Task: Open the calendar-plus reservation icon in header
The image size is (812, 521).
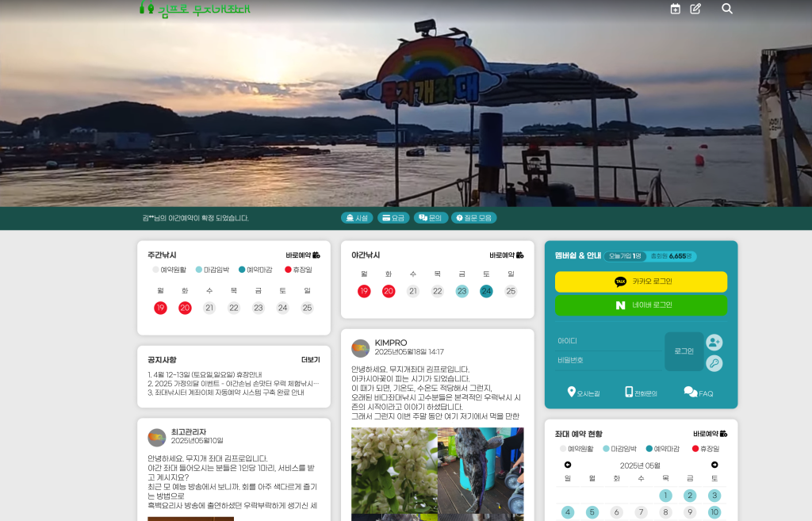Action: (x=676, y=9)
